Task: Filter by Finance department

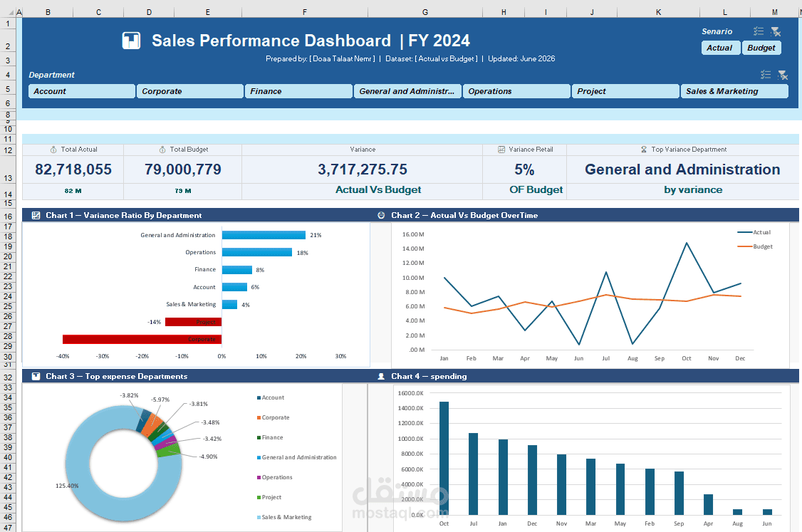Action: pos(298,91)
